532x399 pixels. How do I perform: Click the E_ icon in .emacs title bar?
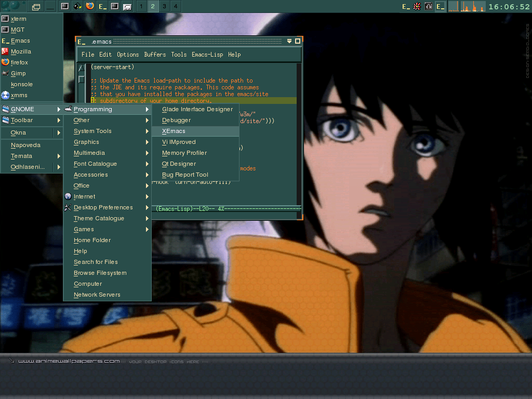point(82,42)
